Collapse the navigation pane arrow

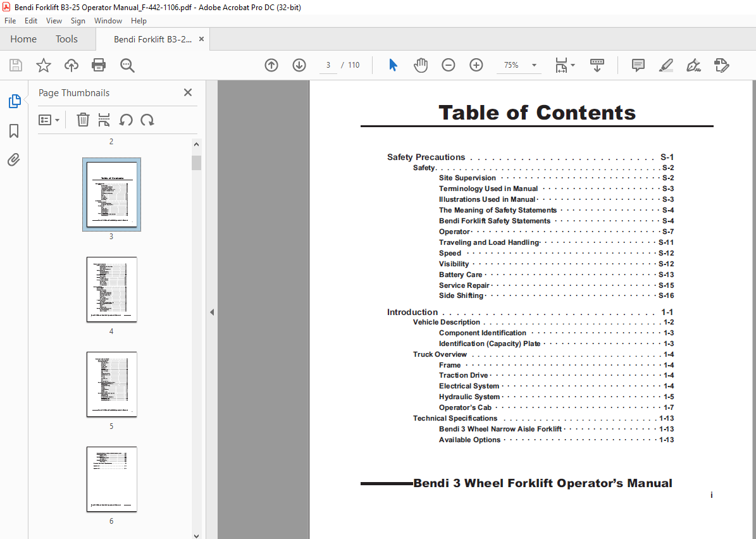212,312
